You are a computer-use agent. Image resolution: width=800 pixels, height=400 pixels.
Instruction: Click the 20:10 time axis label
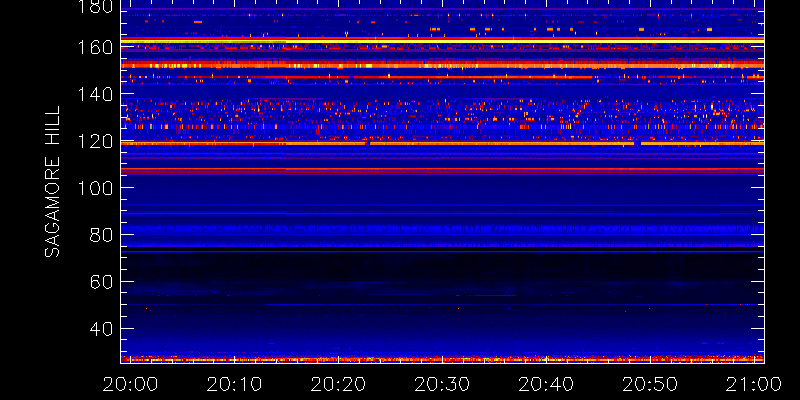click(x=235, y=384)
